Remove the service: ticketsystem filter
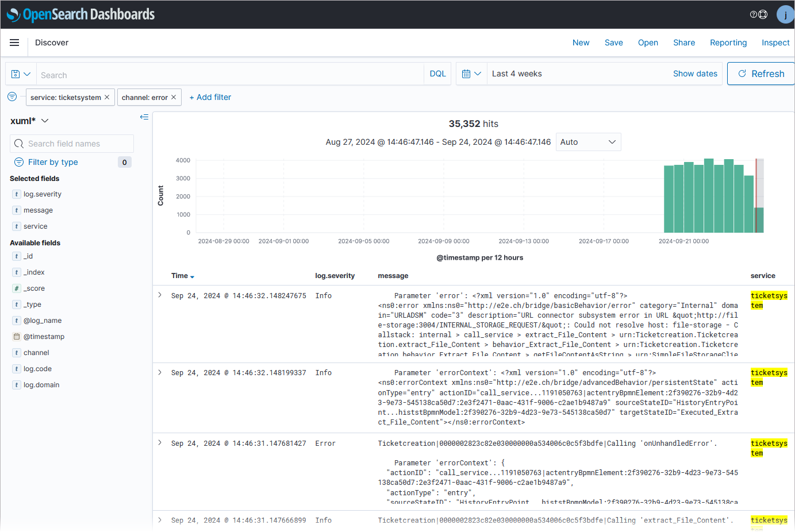Viewport: 795px width, 532px height. 107,97
